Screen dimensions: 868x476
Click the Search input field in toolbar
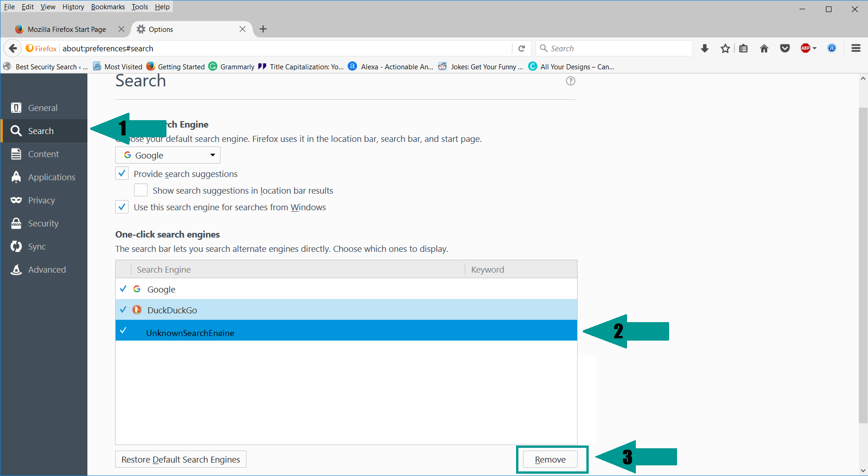615,49
